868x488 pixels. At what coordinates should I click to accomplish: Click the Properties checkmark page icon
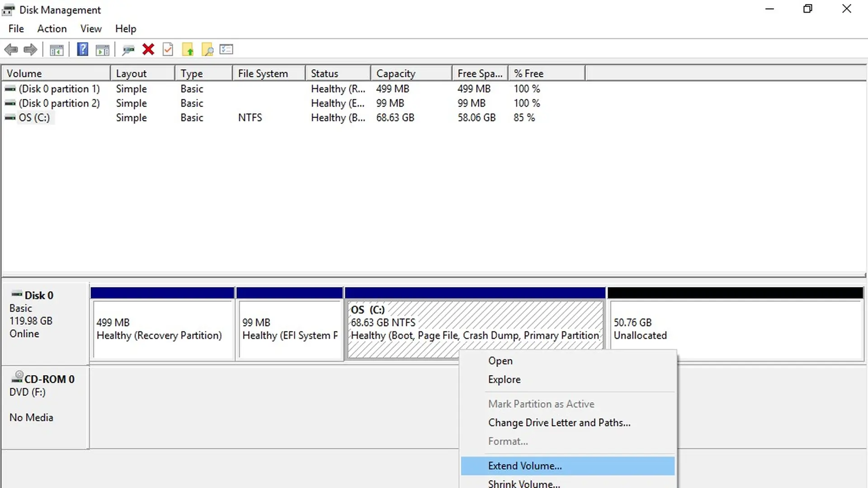tap(168, 49)
